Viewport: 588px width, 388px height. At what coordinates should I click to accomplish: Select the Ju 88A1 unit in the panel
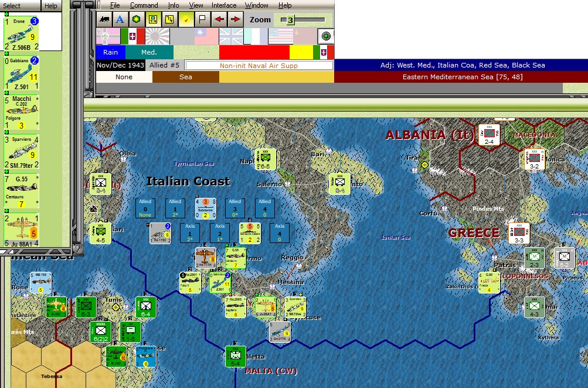pyautogui.click(x=21, y=230)
